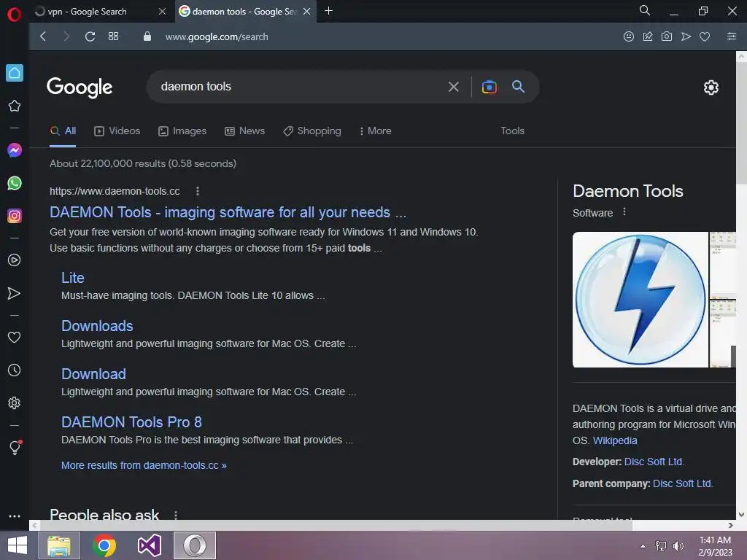The image size is (747, 560).
Task: Switch to News results tab
Action: (245, 131)
